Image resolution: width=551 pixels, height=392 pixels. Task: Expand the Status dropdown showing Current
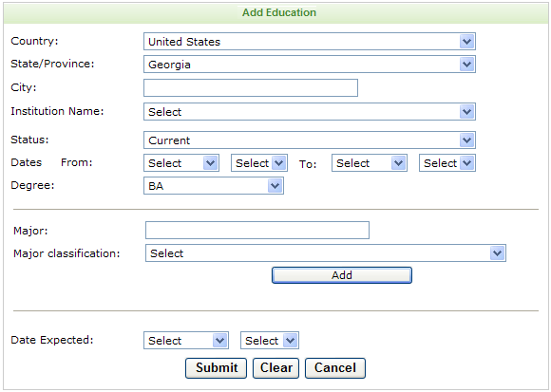point(310,140)
